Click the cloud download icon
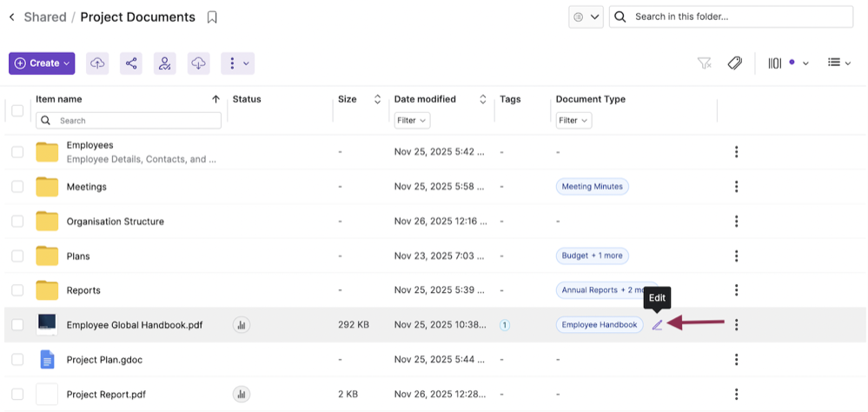Viewport: 868px width, 412px height. (x=198, y=63)
